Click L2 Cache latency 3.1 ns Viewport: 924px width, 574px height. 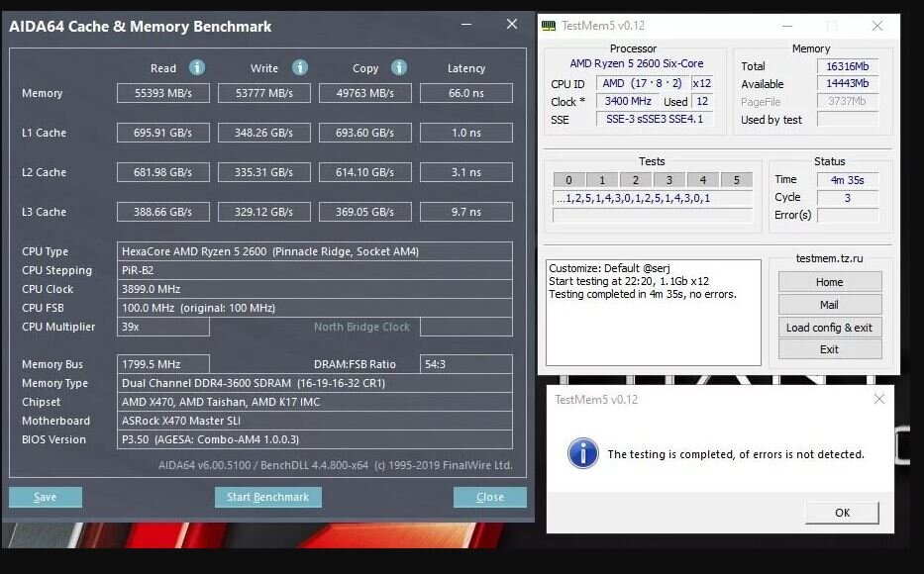[466, 172]
